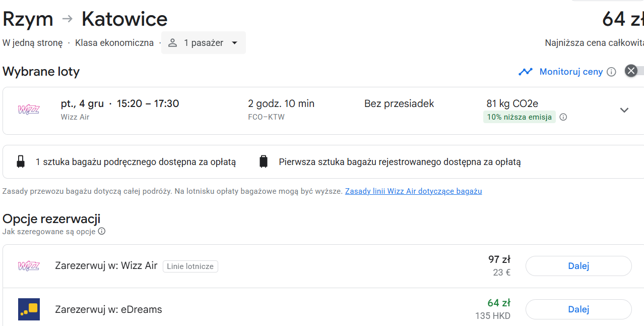Click the info icon next to Monitoruj ceny
Screen dimensions: 644x326
click(x=611, y=72)
